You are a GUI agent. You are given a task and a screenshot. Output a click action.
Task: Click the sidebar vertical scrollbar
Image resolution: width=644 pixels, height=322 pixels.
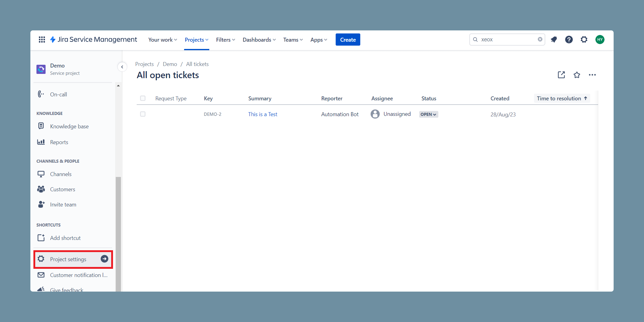118,234
